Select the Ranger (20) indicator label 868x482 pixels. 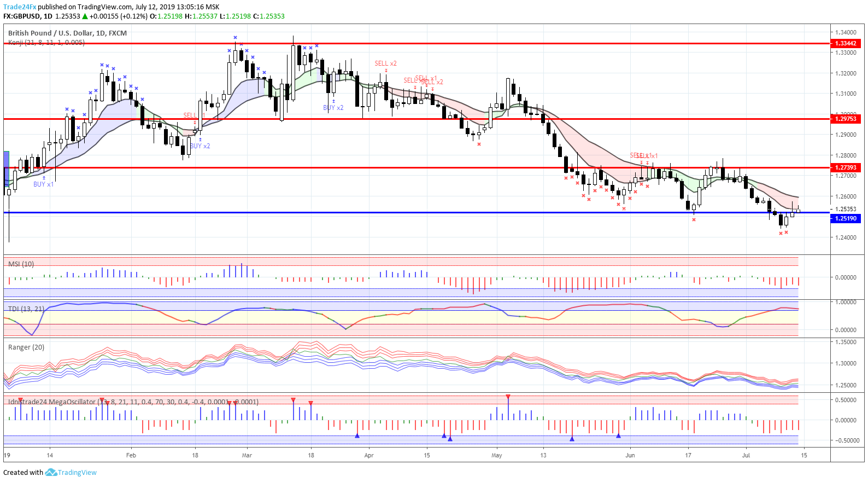click(x=26, y=347)
